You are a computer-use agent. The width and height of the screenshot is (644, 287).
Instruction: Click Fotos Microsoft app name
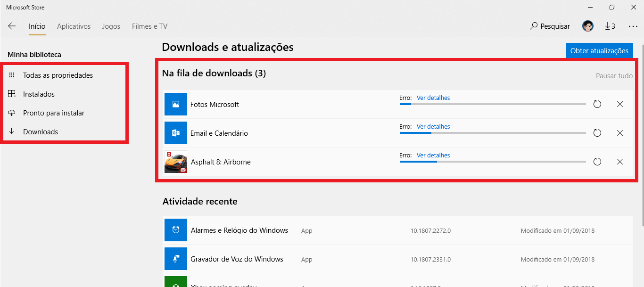[x=215, y=105]
